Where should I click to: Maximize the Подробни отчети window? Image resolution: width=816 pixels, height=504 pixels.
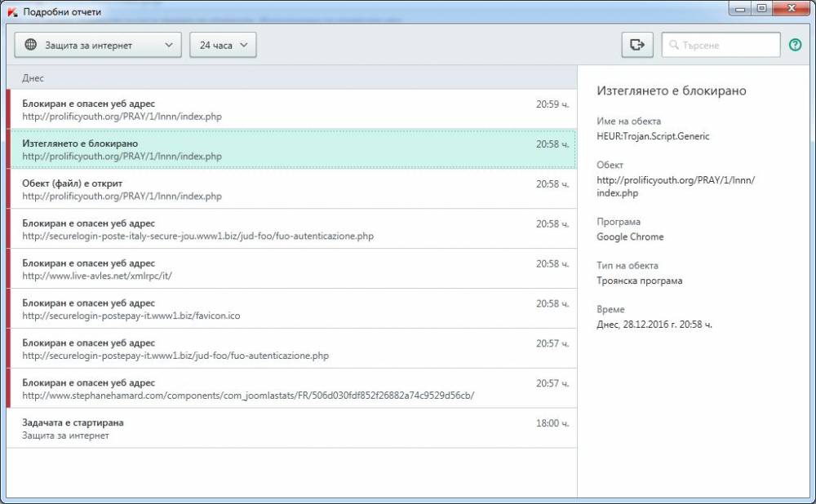[761, 8]
